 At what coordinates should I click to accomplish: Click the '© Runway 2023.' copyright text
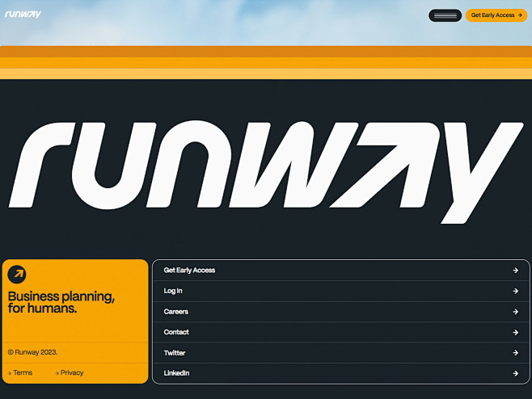tap(32, 352)
